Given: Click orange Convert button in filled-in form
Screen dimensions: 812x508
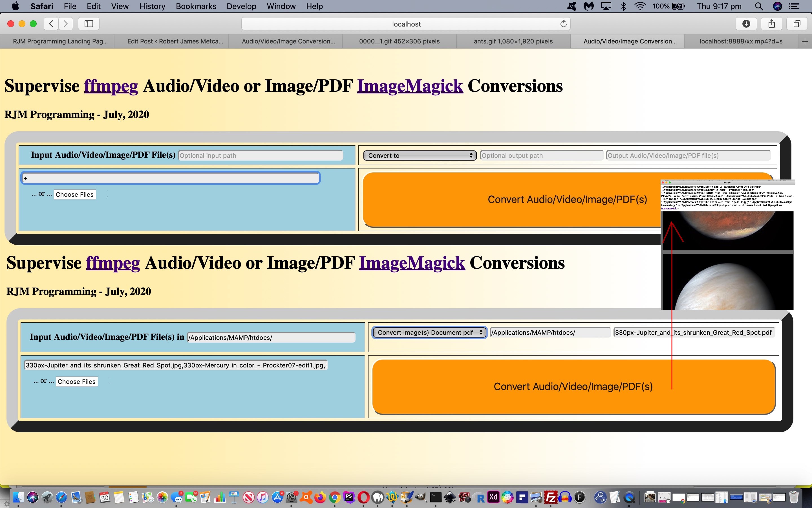Looking at the screenshot, I should [x=573, y=387].
